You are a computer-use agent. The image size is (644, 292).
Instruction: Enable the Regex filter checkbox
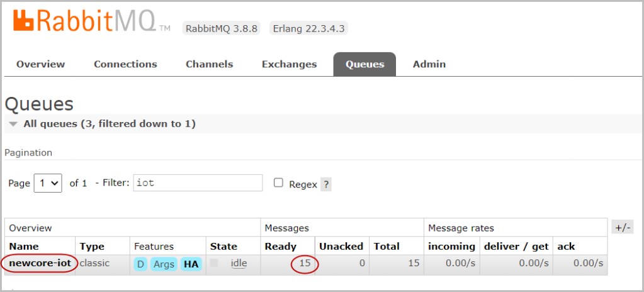pyautogui.click(x=278, y=183)
